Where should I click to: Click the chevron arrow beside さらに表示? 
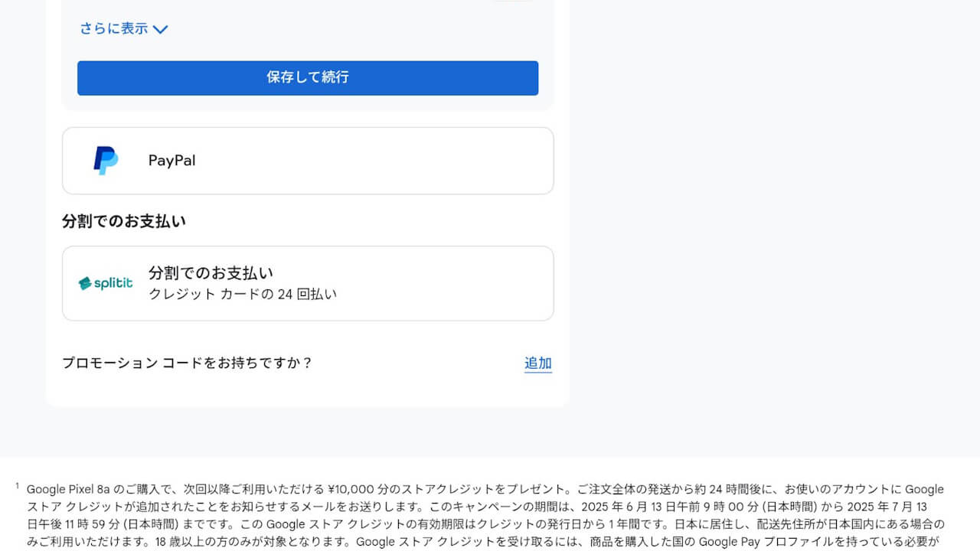click(160, 30)
